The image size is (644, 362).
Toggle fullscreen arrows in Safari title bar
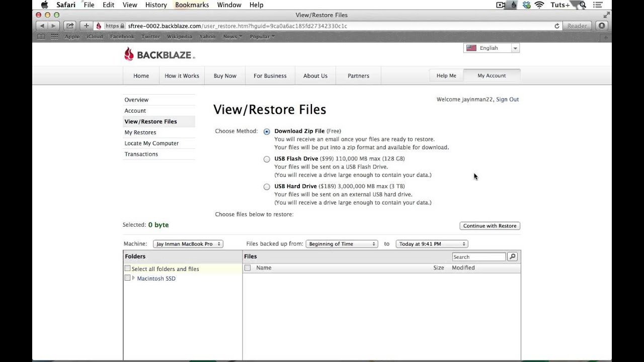(606, 15)
